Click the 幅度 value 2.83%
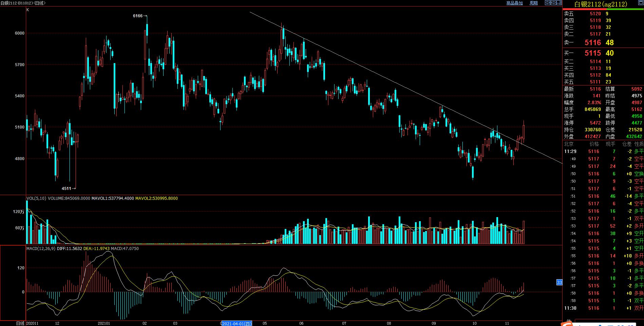Viewport: 644px width, 326px height. tap(594, 102)
